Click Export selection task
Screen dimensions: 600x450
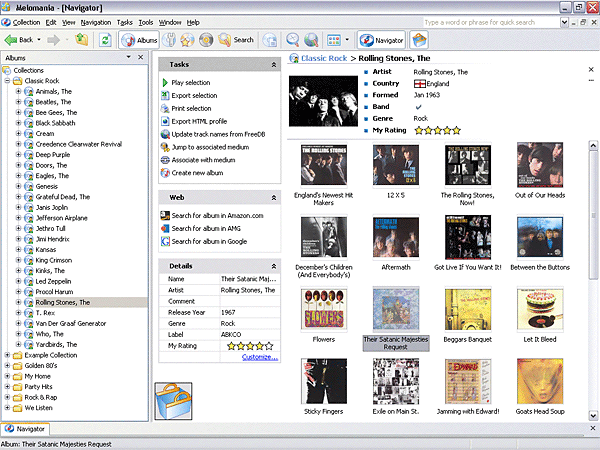(194, 96)
